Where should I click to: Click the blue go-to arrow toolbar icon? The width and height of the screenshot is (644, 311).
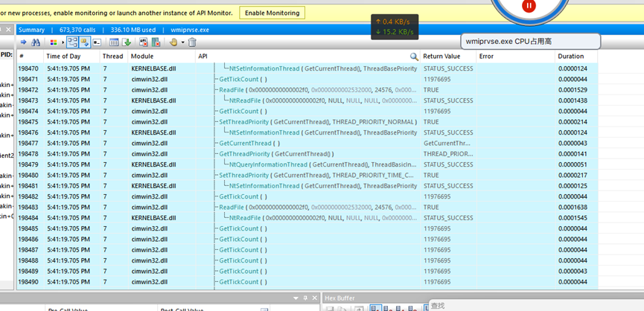[23, 42]
